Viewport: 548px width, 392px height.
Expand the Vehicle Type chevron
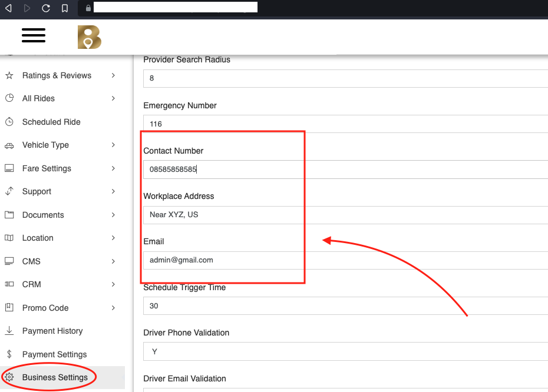pyautogui.click(x=113, y=145)
